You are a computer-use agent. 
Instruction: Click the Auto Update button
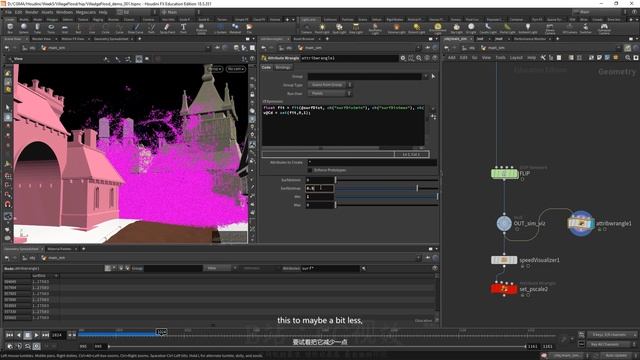(x=616, y=356)
